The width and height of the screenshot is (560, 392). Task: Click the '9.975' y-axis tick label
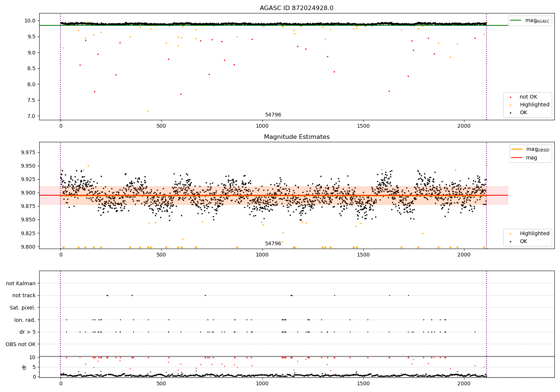[29, 152]
